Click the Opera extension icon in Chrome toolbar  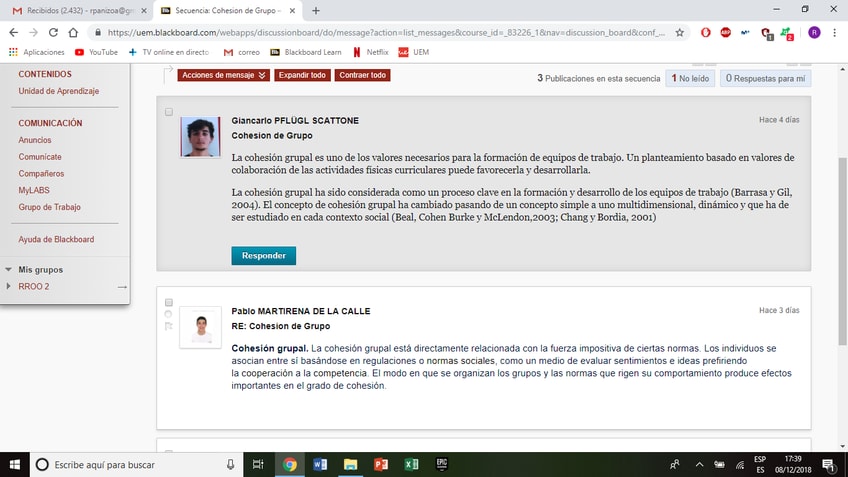click(x=706, y=32)
